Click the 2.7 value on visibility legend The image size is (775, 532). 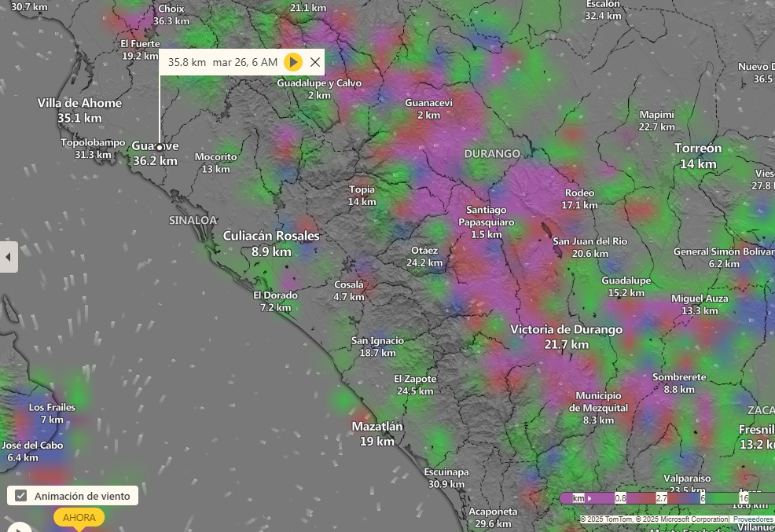[x=661, y=498]
